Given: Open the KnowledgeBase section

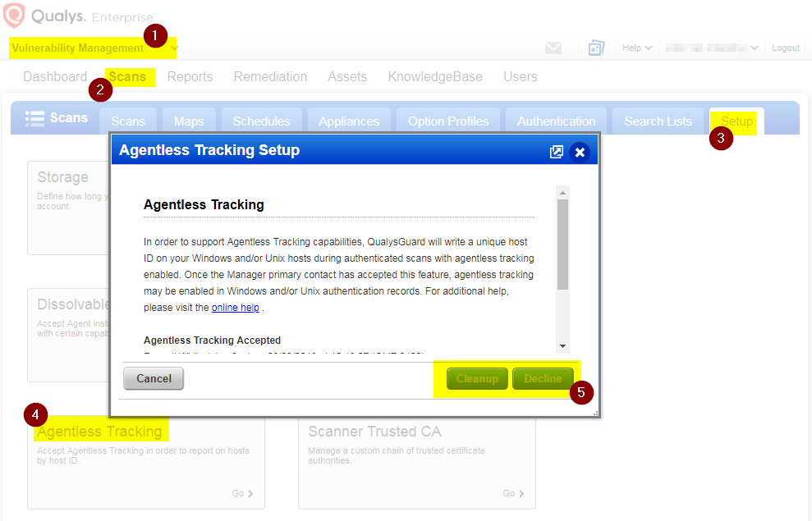Looking at the screenshot, I should pos(435,76).
